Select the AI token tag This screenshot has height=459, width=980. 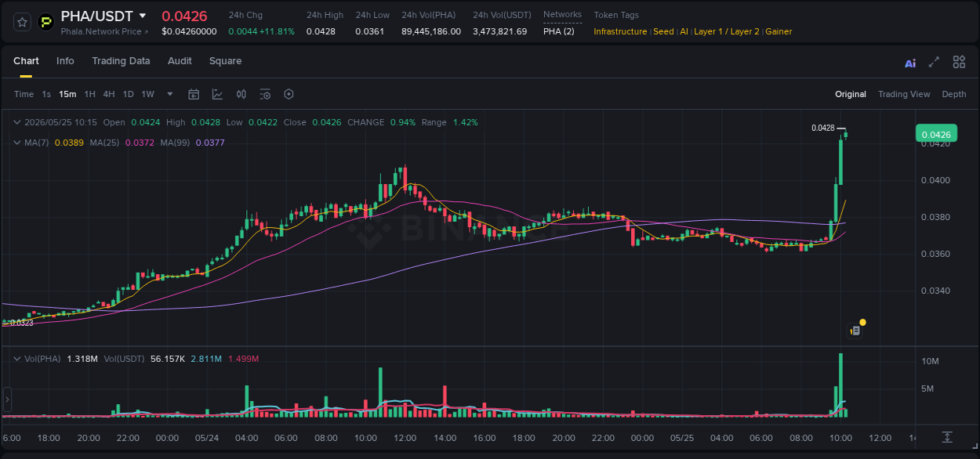click(684, 31)
